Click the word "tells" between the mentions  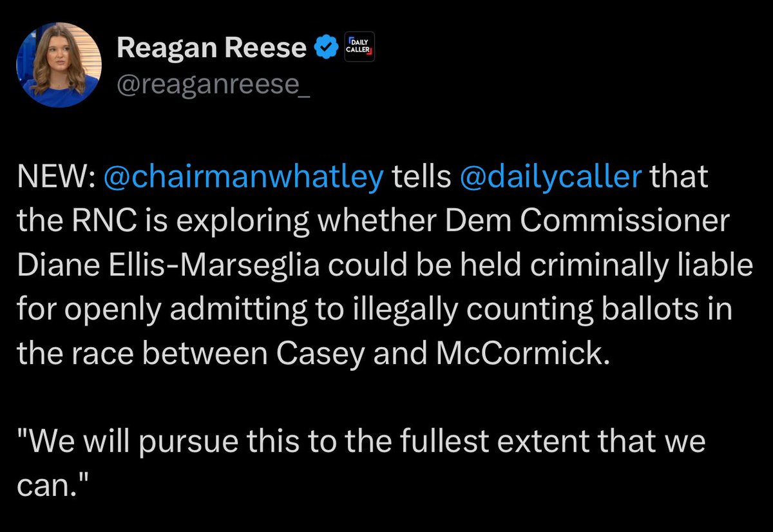click(422, 178)
